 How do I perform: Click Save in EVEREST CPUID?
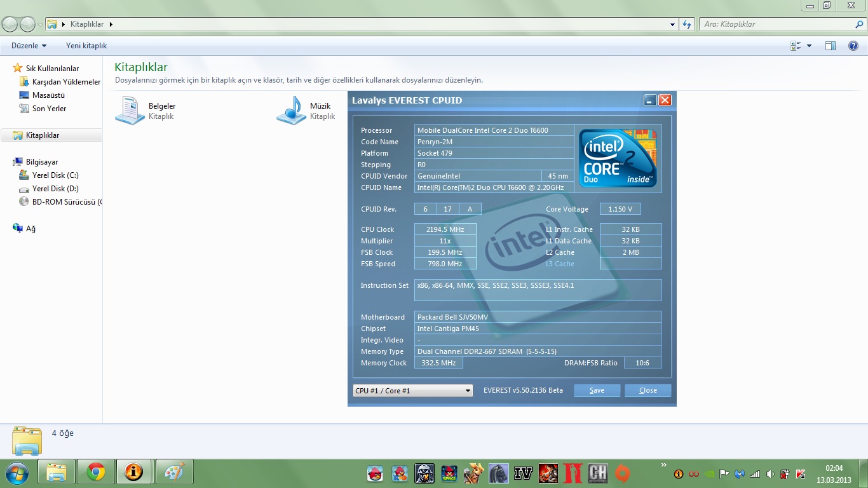tap(597, 390)
